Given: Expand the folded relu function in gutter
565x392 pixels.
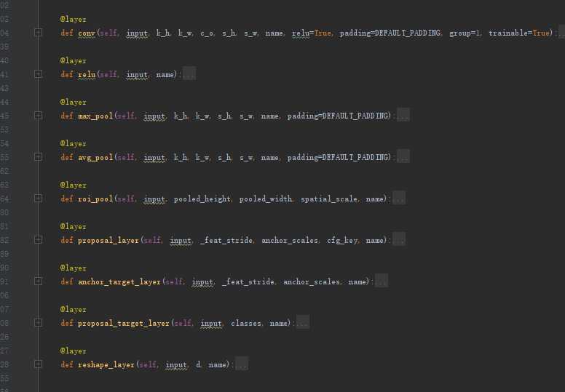Looking at the screenshot, I should click(38, 73).
